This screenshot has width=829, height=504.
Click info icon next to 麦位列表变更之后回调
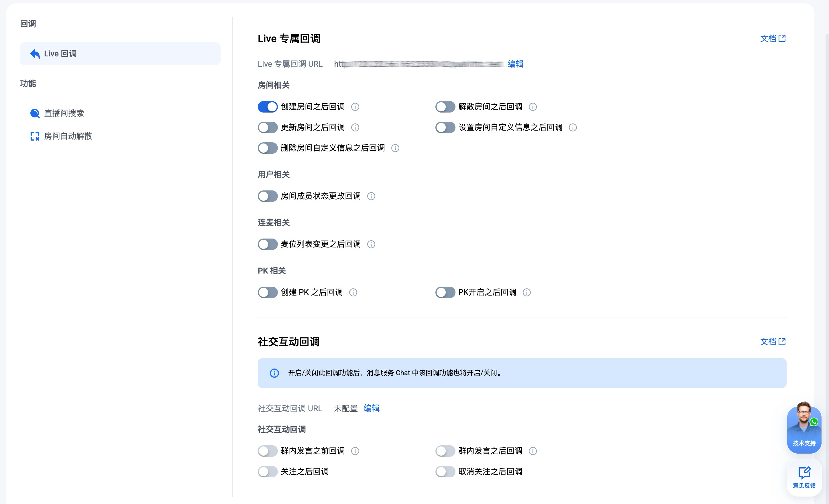[x=371, y=244]
